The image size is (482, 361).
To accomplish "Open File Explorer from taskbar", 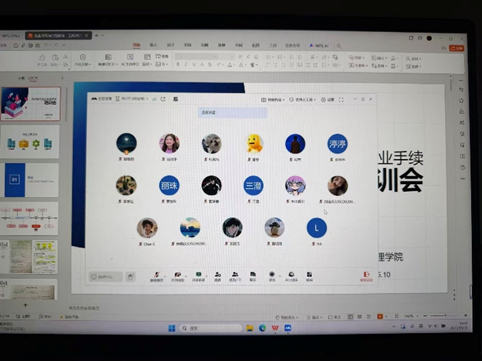I will 250,328.
